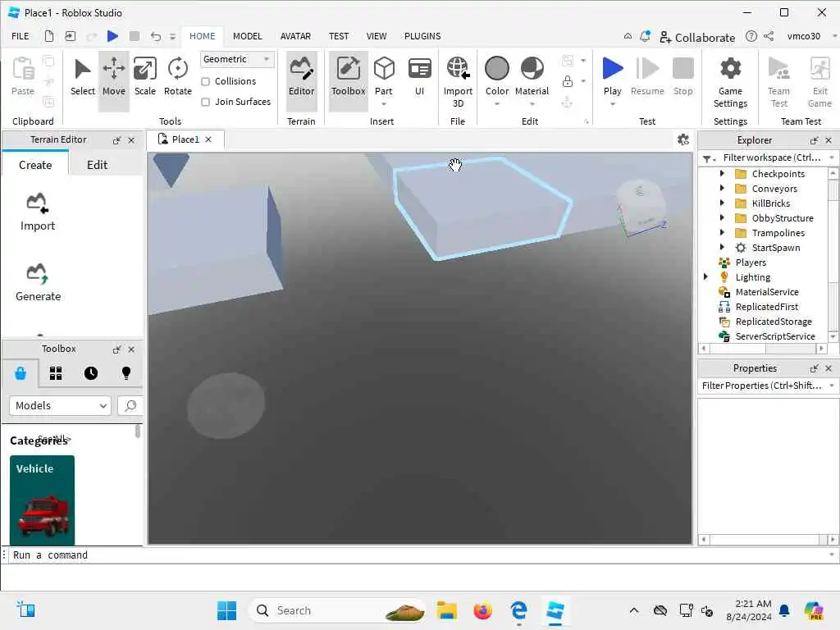Enable the Join Surfaces checkbox
The image size is (840, 630).
(205, 102)
